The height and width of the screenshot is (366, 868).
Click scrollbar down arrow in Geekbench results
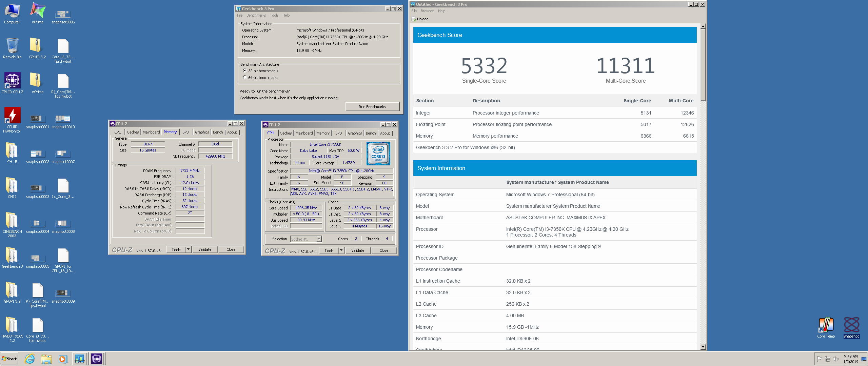703,347
